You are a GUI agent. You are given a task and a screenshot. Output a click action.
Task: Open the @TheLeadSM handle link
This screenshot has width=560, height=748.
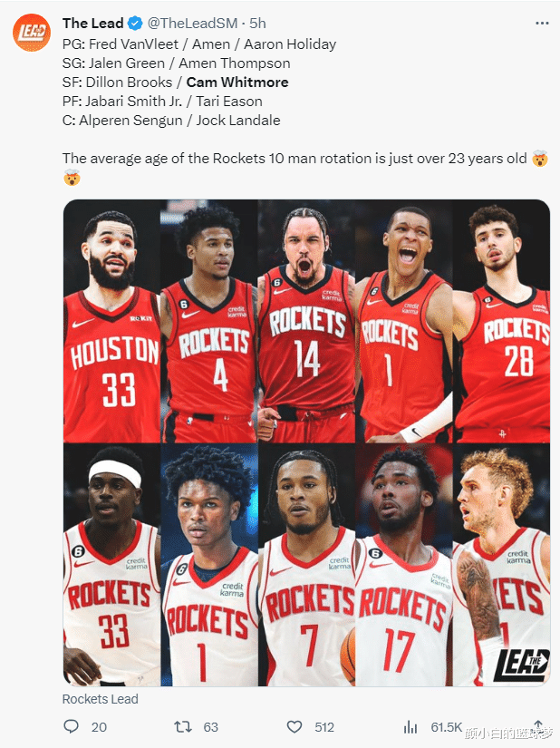coord(192,23)
